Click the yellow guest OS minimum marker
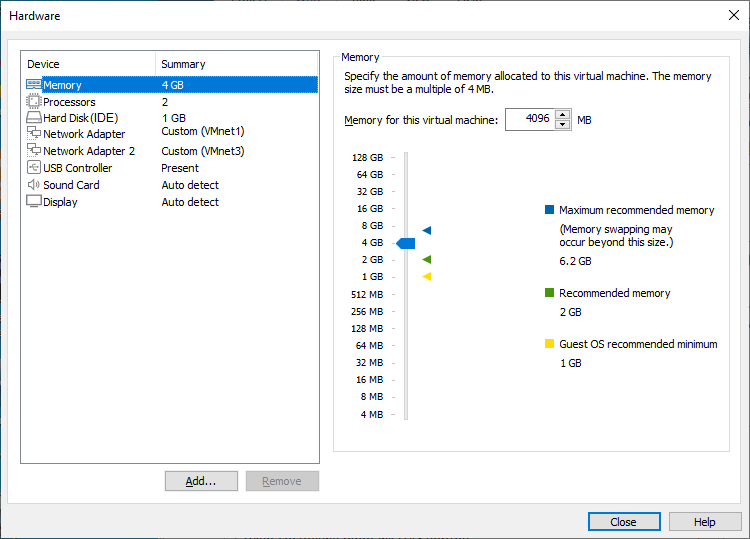Viewport: 750px width, 539px height. pyautogui.click(x=426, y=276)
